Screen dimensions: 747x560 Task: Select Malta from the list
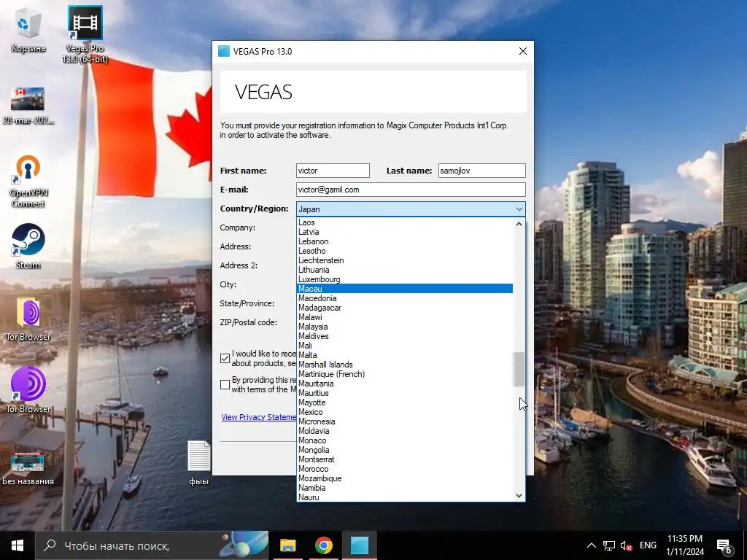(404, 355)
